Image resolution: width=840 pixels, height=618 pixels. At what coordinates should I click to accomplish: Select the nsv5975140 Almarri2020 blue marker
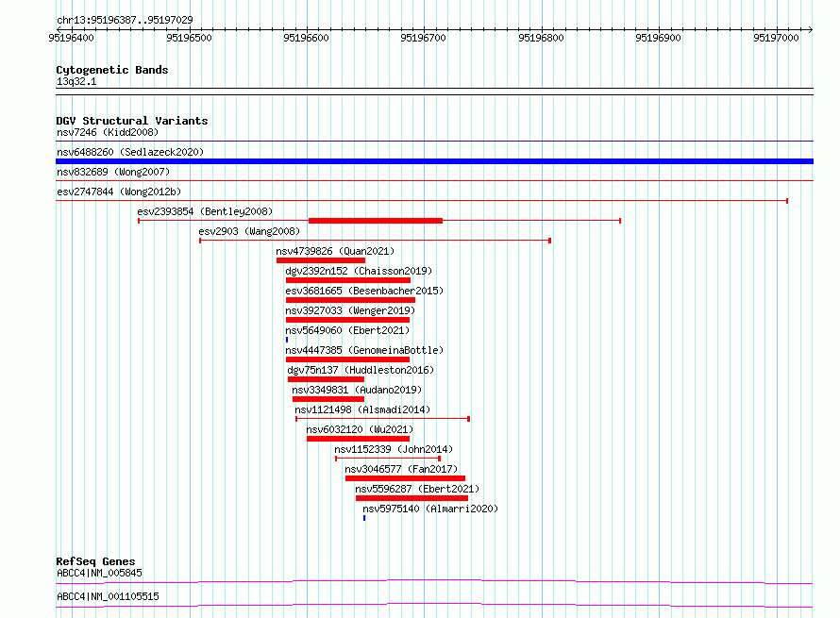point(364,518)
